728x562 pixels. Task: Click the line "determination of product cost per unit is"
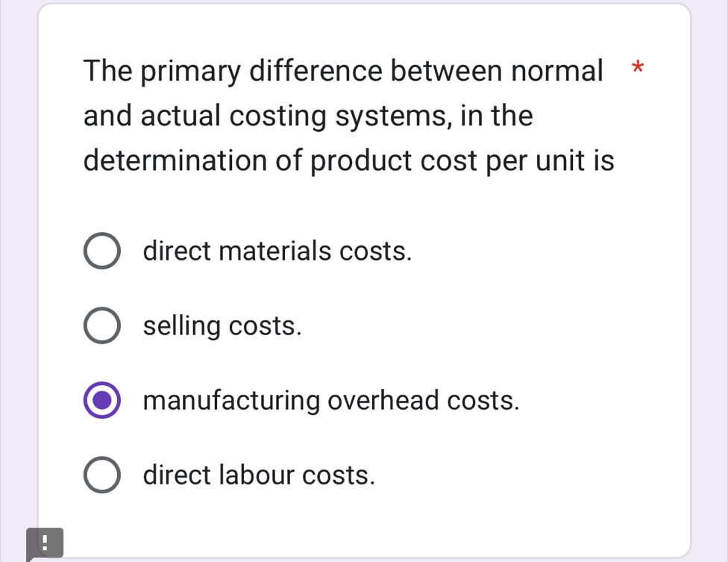pos(348,160)
